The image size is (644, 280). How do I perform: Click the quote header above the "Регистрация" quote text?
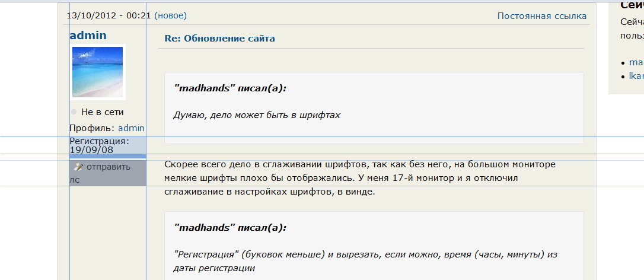coord(230,228)
